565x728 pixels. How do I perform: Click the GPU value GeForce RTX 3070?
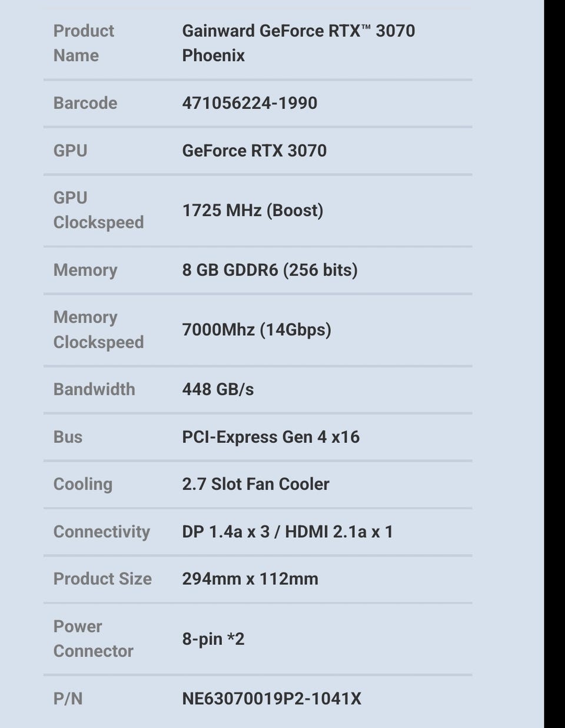(x=254, y=151)
